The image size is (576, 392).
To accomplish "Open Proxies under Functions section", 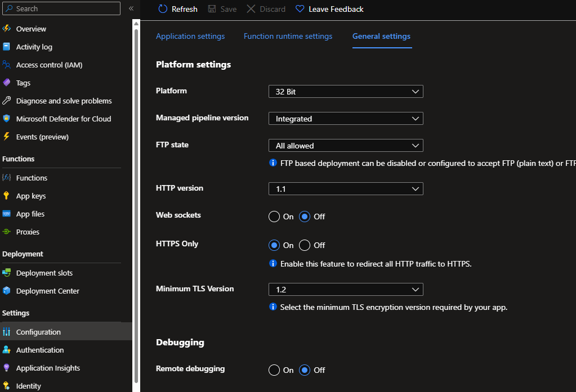I will click(28, 232).
